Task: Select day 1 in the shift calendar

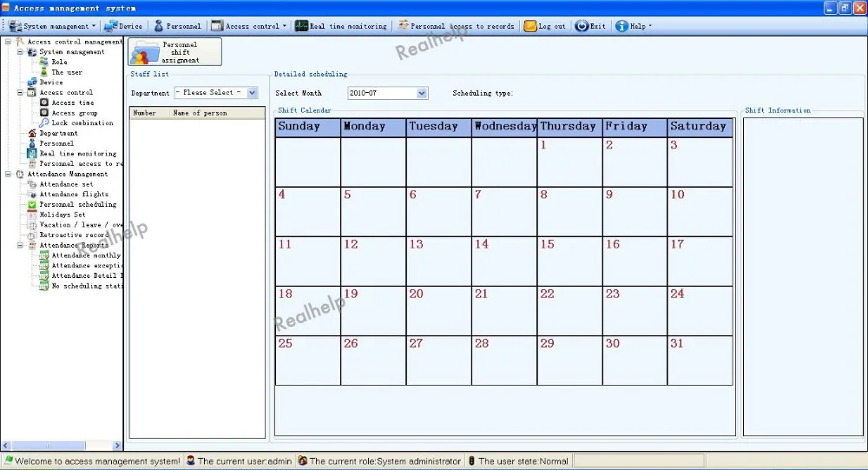Action: (569, 162)
